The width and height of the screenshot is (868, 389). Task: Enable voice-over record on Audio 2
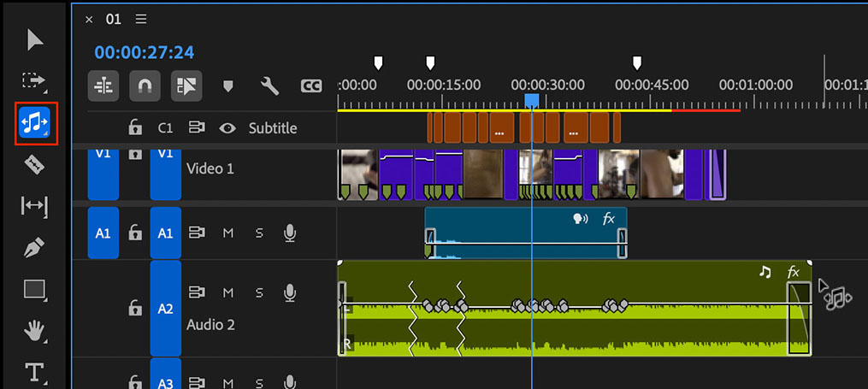(x=290, y=292)
